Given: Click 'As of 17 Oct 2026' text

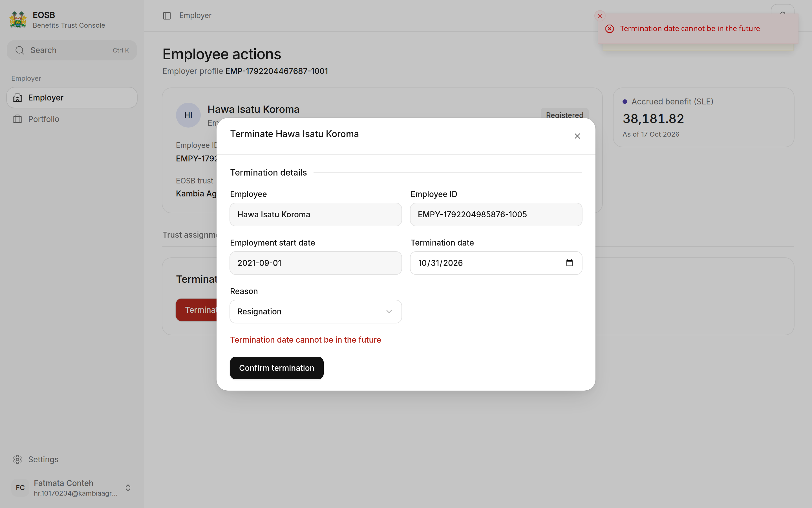Looking at the screenshot, I should coord(651,134).
